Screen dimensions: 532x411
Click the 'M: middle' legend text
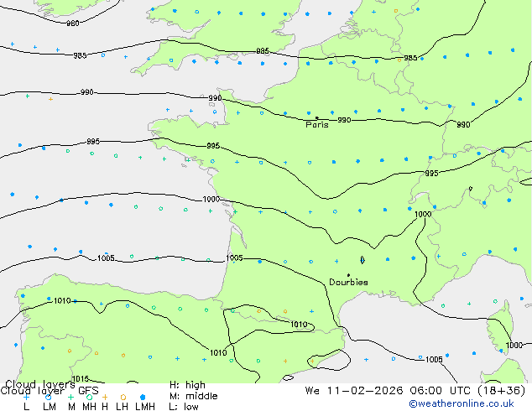(x=193, y=396)
